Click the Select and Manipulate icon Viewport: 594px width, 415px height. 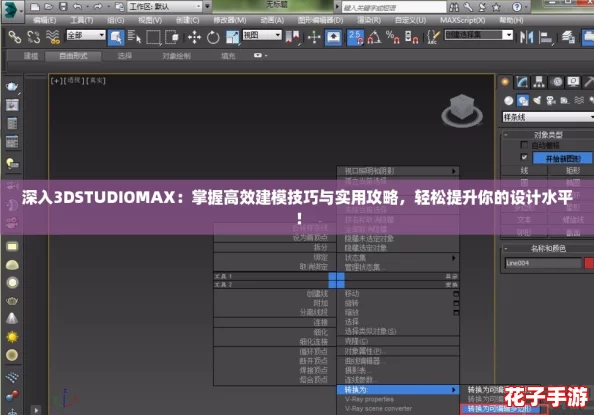coord(314,37)
